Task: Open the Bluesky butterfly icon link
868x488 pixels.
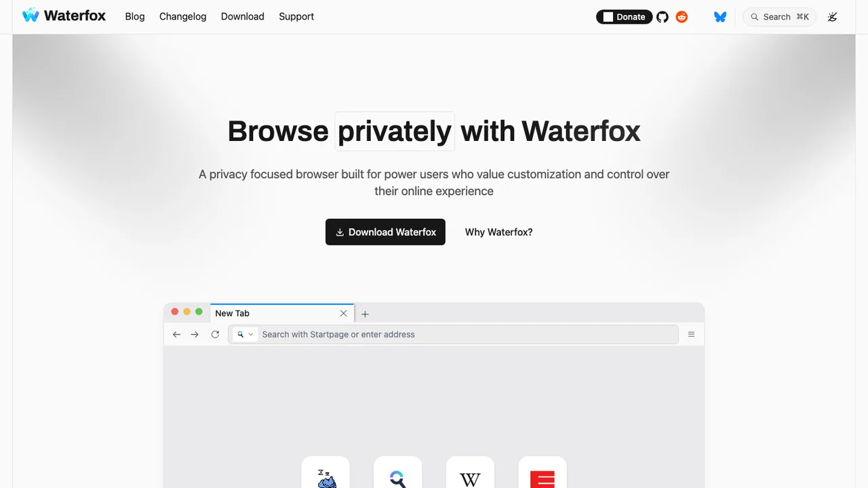Action: (720, 17)
